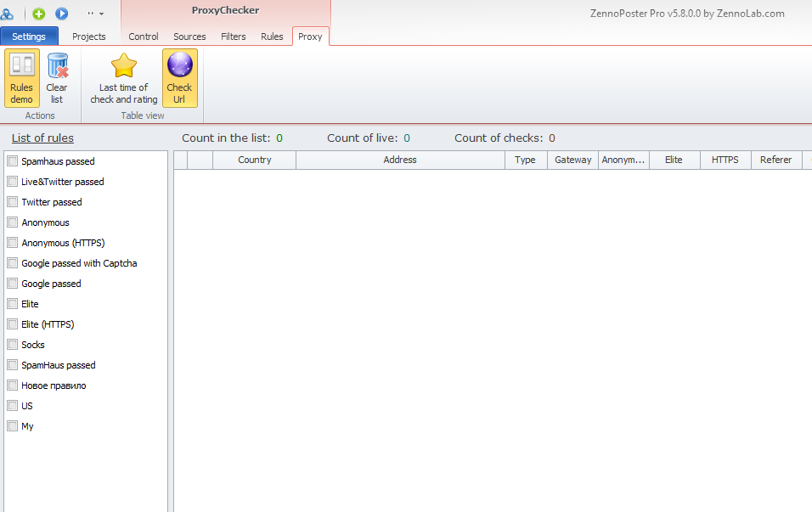Click the Anonym... column header

623,160
